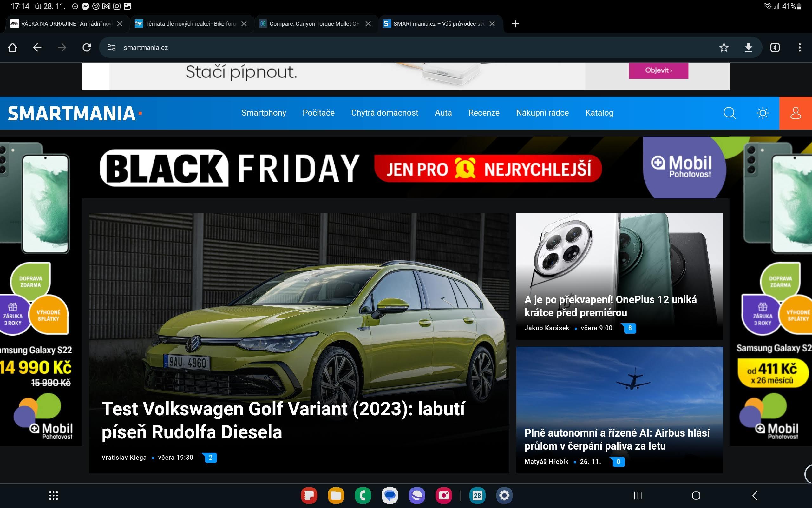The width and height of the screenshot is (812, 508).
Task: Open the green Phone app
Action: 363,496
